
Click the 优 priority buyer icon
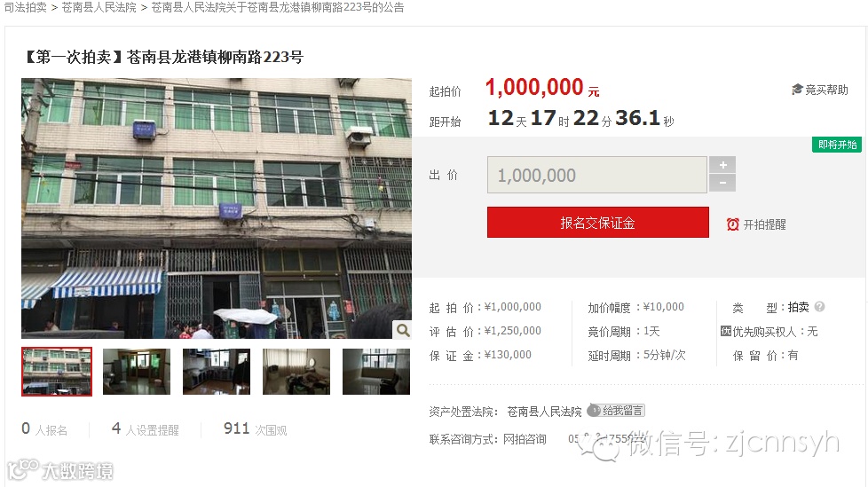(x=726, y=331)
